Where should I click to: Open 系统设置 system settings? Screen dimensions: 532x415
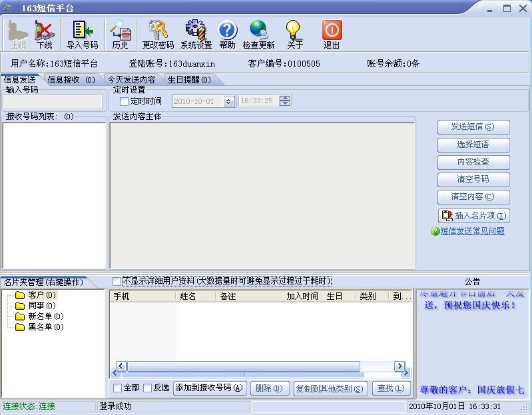pyautogui.click(x=196, y=35)
